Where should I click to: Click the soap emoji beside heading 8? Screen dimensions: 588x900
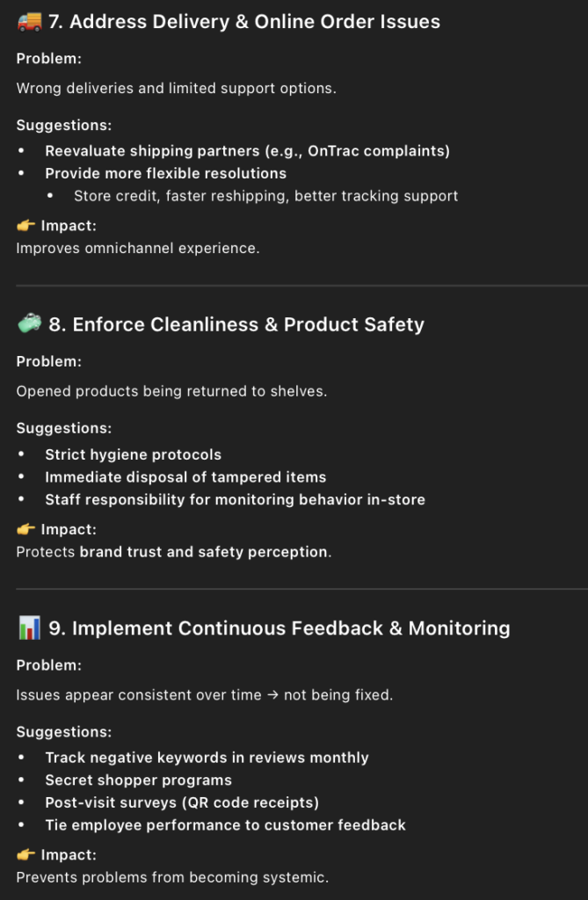point(29,324)
